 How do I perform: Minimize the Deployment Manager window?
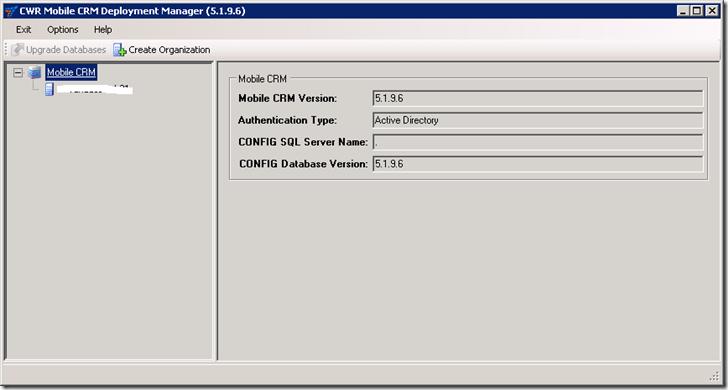click(x=682, y=11)
